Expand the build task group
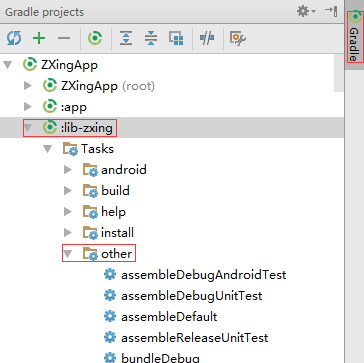364x363 pixels. [68, 191]
